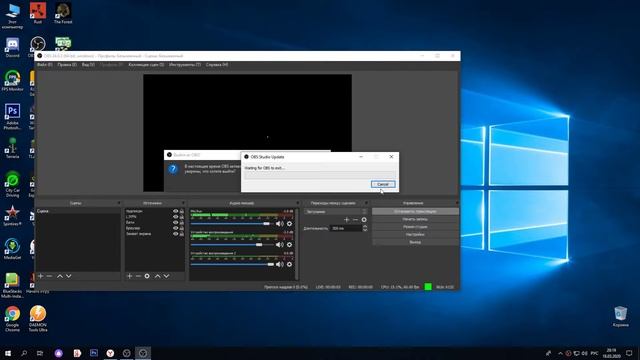
Task: Open the Правка menu
Action: [67, 64]
